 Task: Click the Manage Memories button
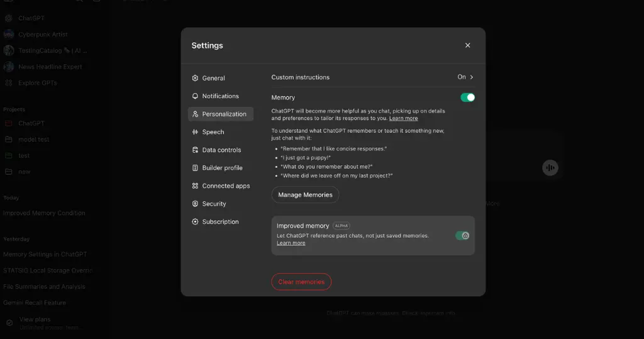pos(305,195)
